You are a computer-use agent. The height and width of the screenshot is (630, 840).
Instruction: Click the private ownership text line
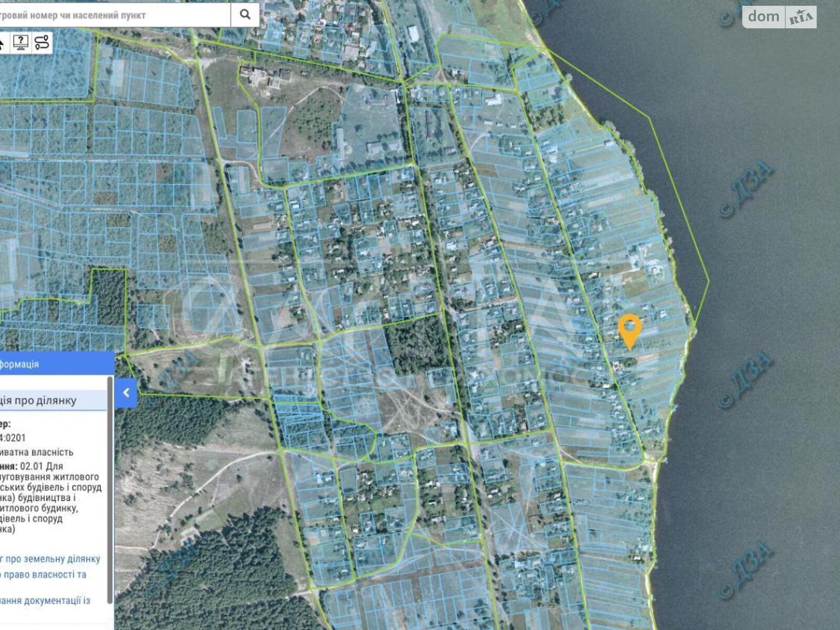(x=37, y=452)
